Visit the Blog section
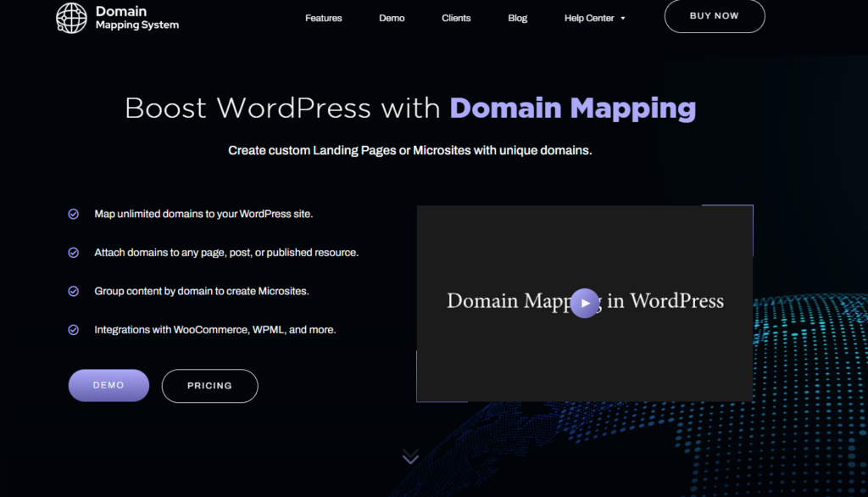Screen dimensions: 868x497 (x=518, y=19)
